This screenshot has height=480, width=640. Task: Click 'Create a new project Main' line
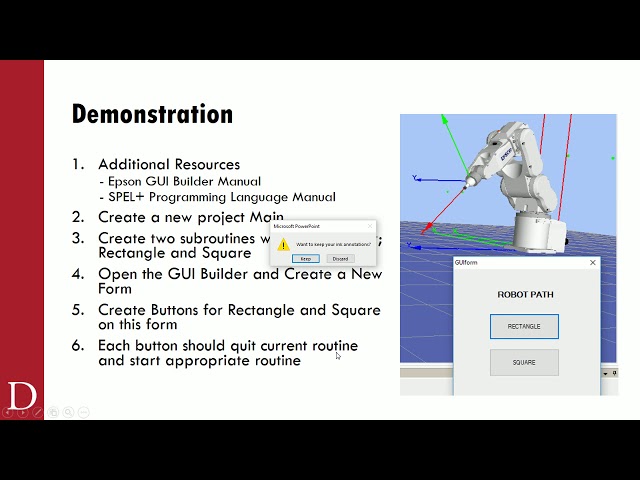[x=191, y=217]
